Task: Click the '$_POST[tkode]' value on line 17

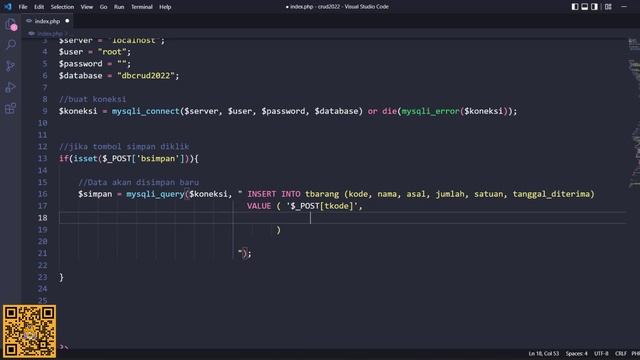Action: point(322,206)
